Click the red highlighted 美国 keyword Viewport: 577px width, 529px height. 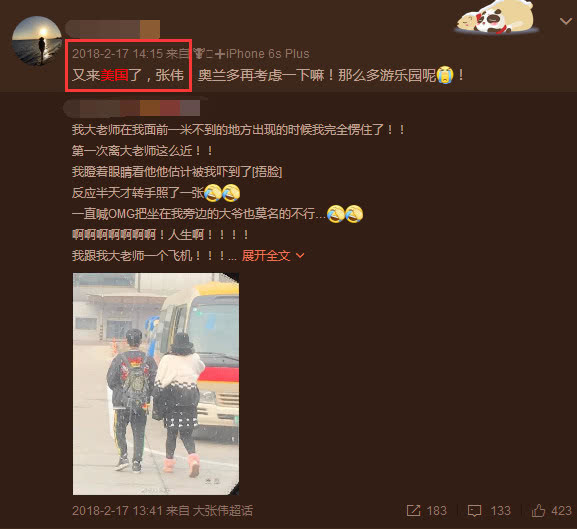[114, 75]
